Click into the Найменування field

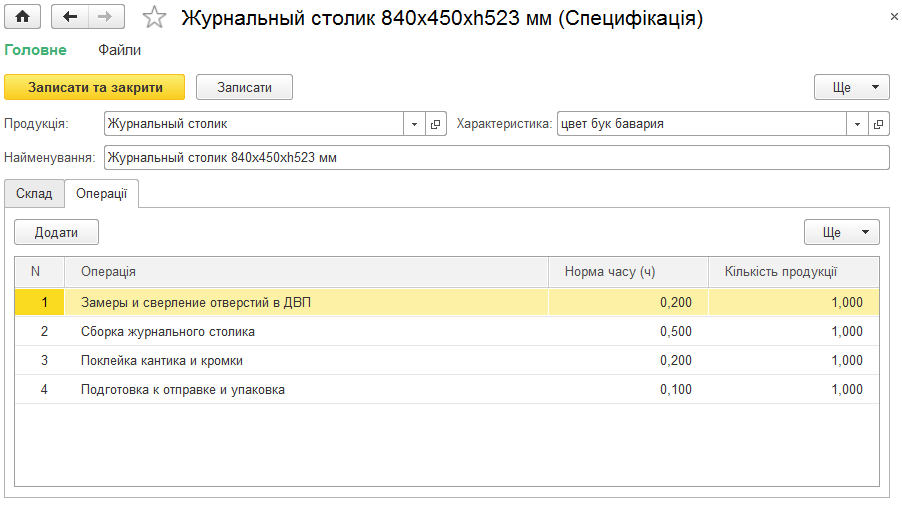click(496, 158)
